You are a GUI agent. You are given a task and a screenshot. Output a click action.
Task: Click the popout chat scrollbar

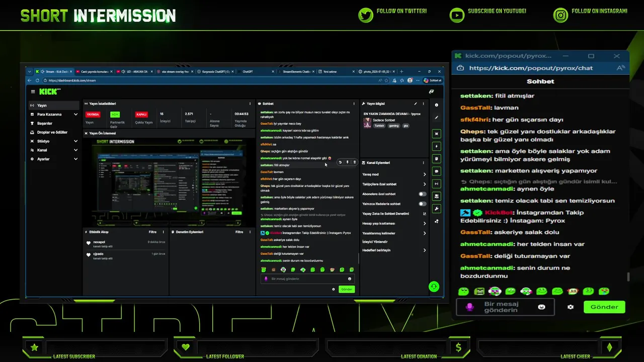[x=627, y=277]
